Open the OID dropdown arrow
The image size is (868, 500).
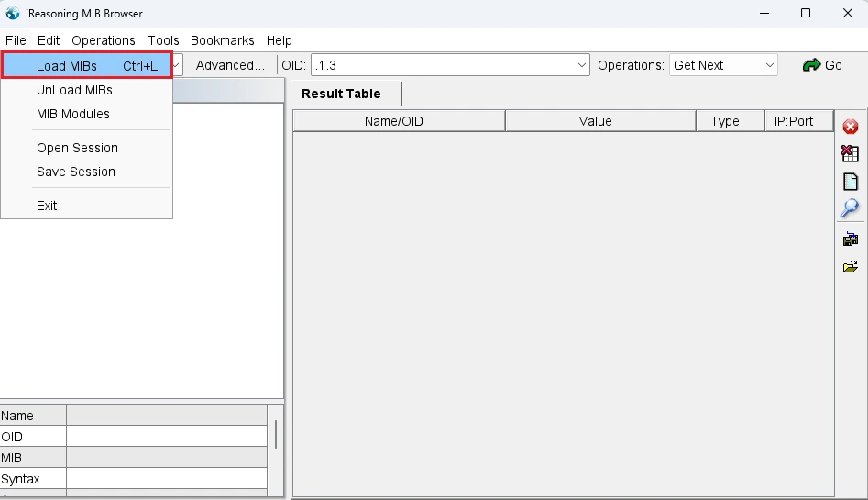(x=582, y=65)
